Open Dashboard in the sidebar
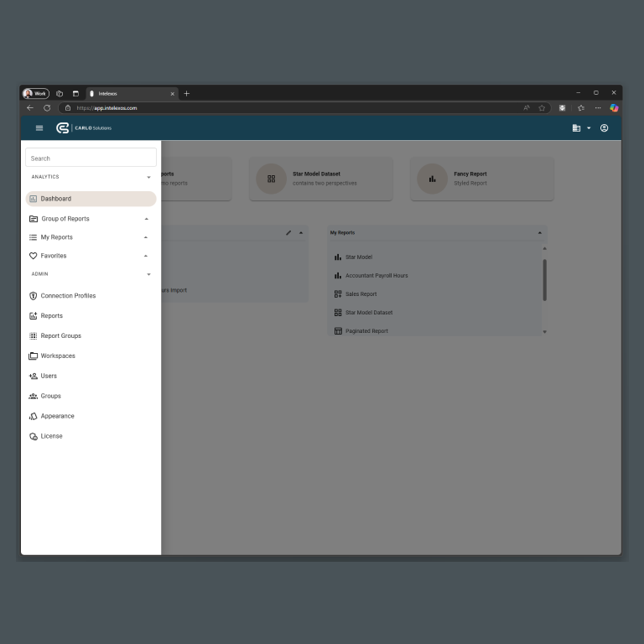This screenshot has height=644, width=644. click(91, 199)
